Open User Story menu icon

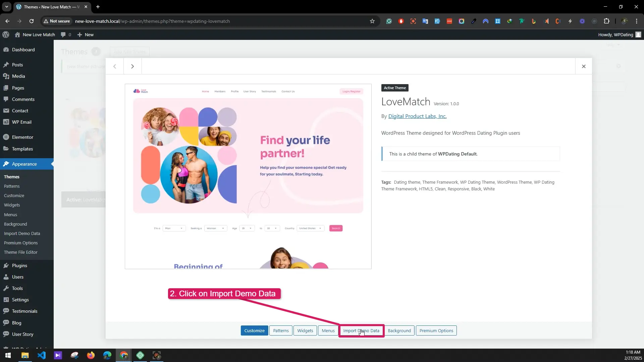coord(6,334)
